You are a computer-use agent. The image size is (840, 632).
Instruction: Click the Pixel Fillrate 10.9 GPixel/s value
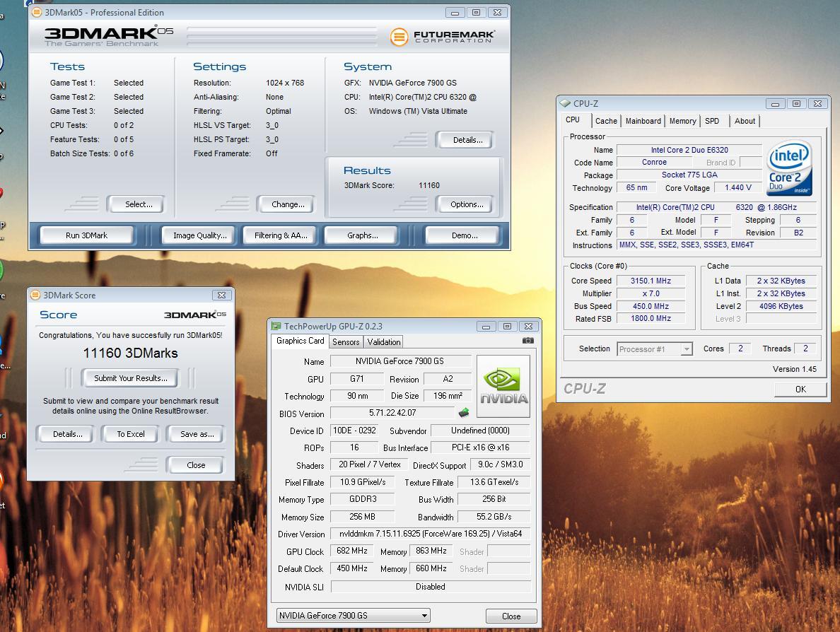pos(363,481)
